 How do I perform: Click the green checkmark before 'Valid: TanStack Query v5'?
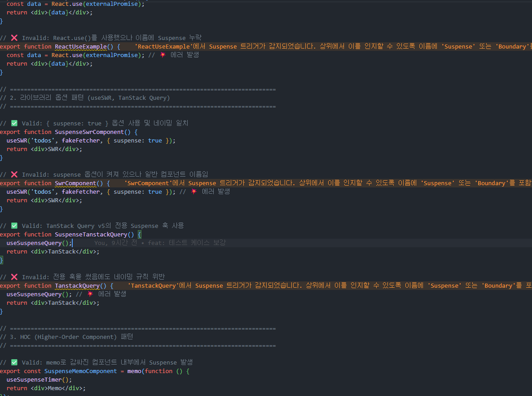[x=14, y=226]
